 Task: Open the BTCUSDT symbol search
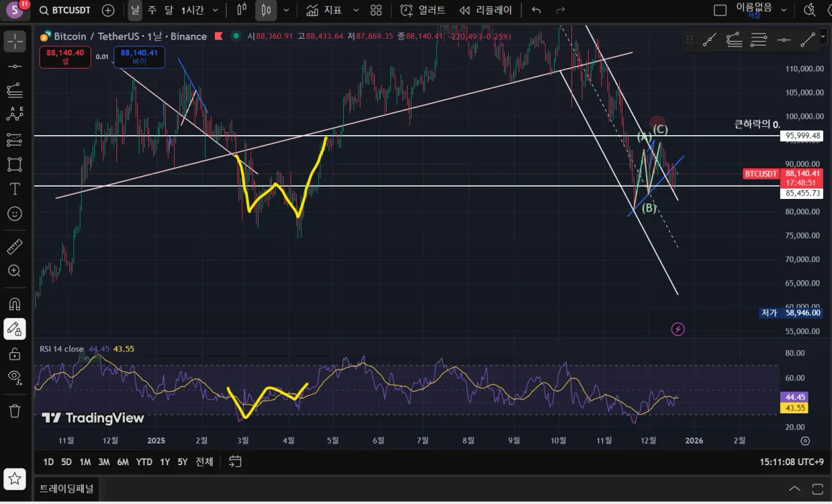click(x=64, y=10)
